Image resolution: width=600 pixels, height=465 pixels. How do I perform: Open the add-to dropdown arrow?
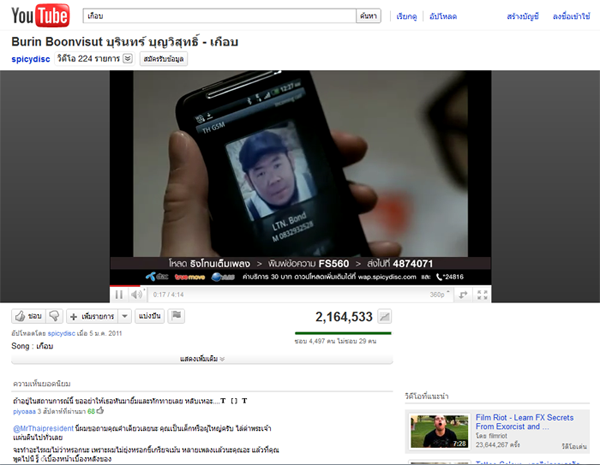point(125,317)
